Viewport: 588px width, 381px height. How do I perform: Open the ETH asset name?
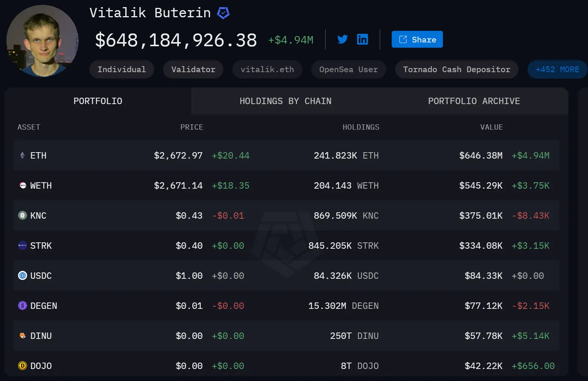pyautogui.click(x=38, y=156)
